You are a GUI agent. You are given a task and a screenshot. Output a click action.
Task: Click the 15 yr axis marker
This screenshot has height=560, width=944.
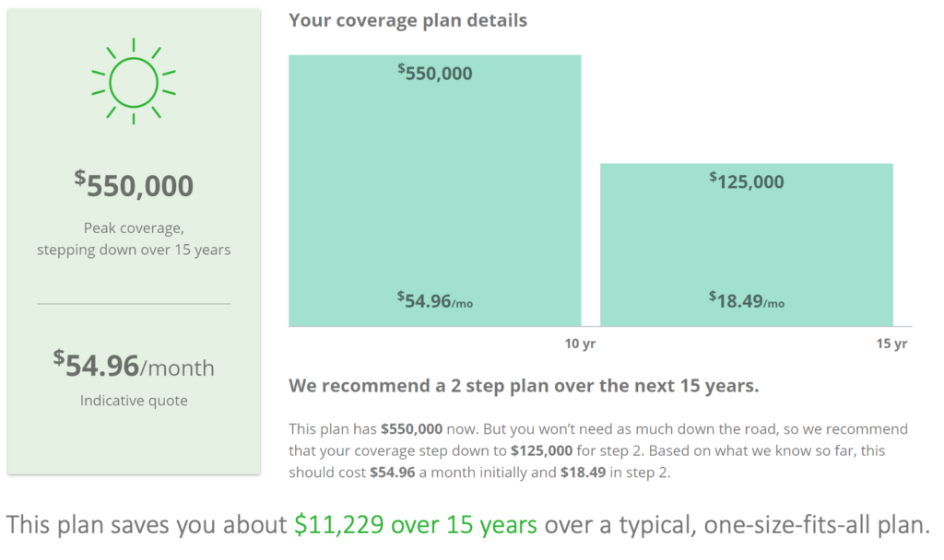tap(891, 344)
